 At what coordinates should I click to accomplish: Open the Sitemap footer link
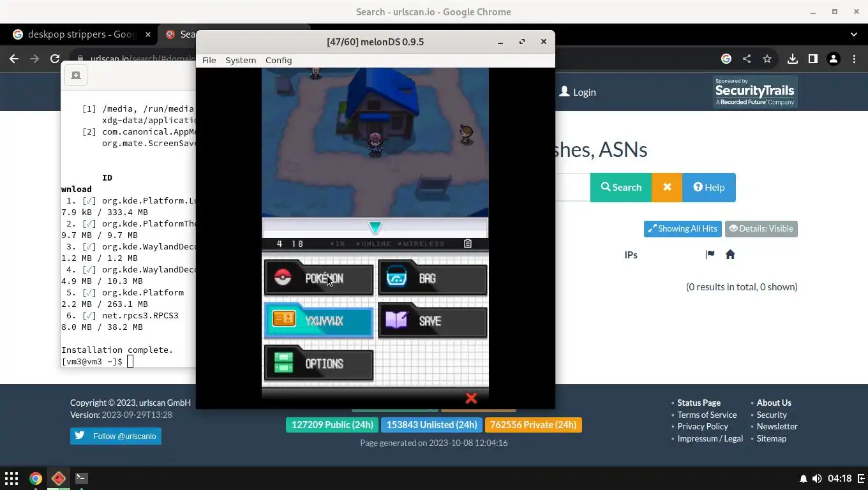click(772, 438)
